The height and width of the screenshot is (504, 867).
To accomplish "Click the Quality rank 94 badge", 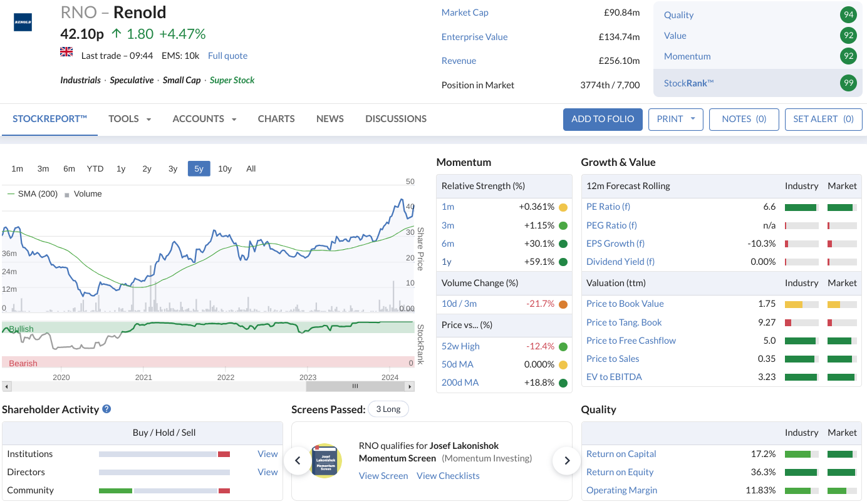I will (848, 15).
